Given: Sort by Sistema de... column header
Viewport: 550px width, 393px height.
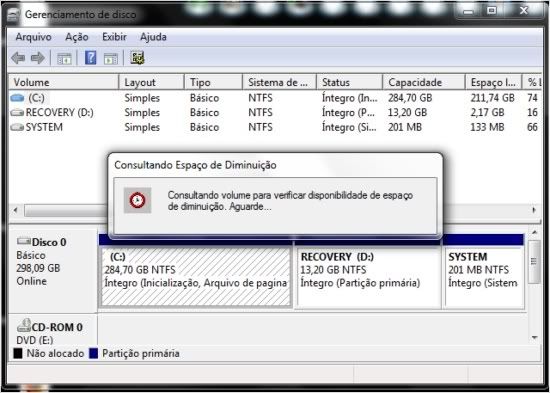Looking at the screenshot, I should (x=280, y=82).
